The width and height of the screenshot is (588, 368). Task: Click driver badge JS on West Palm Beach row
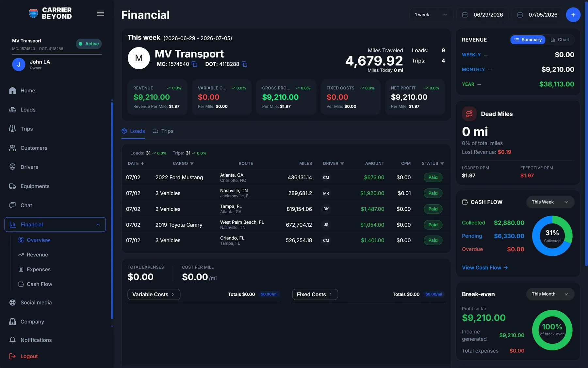coord(326,225)
